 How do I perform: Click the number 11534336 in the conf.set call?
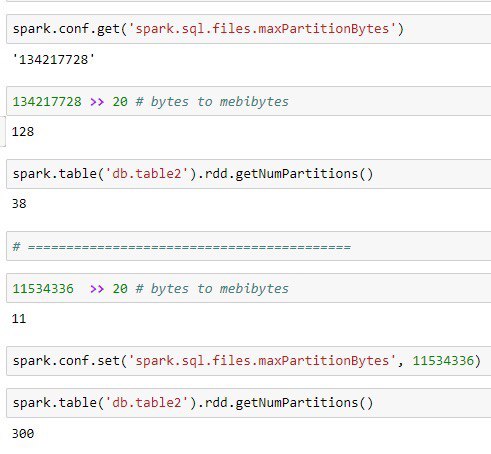tap(443, 361)
